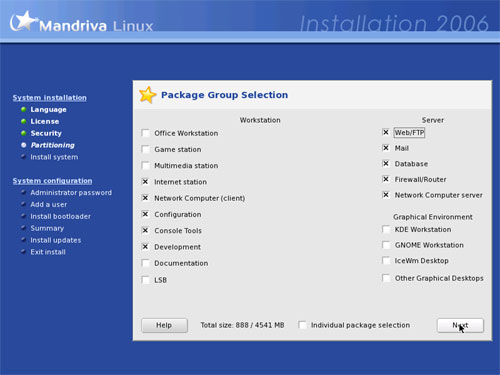Check the Game station package group

point(145,149)
